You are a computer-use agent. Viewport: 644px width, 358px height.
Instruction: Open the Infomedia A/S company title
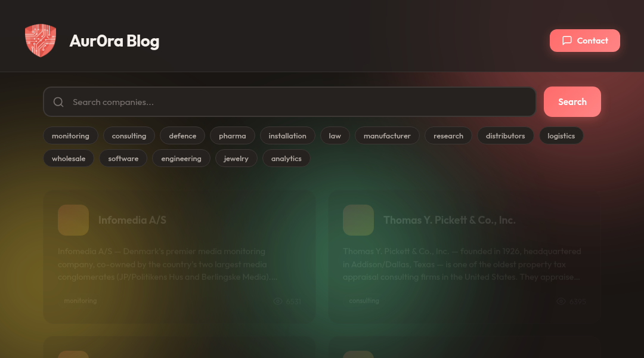point(132,220)
